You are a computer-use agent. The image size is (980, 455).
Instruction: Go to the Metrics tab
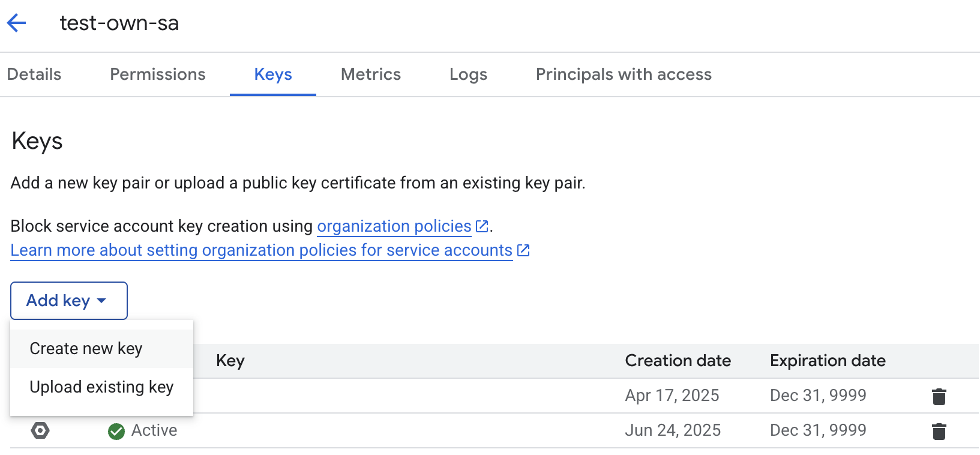pos(371,74)
